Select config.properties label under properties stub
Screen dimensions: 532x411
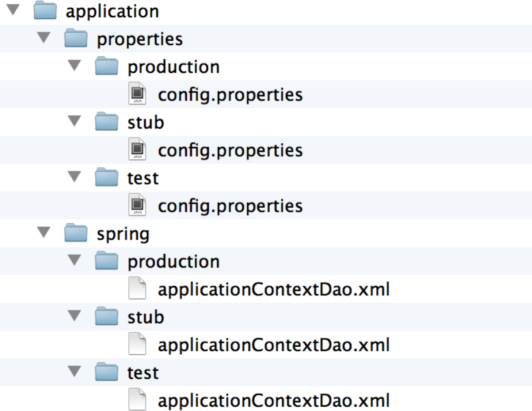point(230,150)
